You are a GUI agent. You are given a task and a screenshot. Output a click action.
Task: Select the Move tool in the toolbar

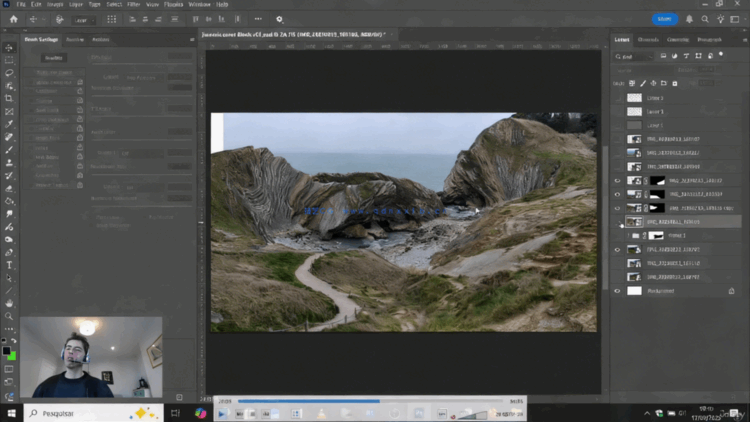click(9, 48)
